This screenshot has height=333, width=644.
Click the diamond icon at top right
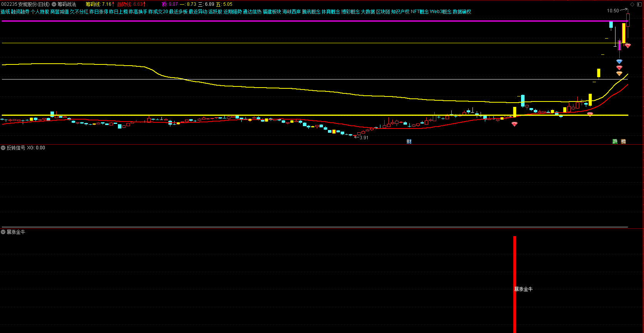click(632, 4)
